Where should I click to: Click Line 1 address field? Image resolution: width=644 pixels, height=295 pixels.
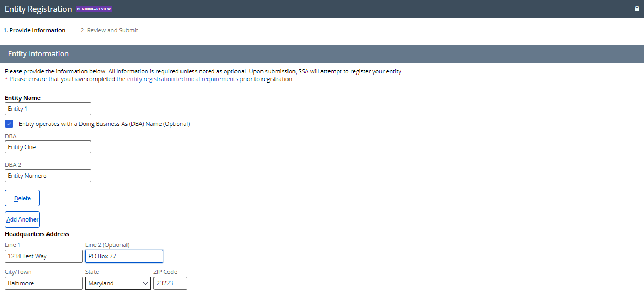click(x=44, y=256)
